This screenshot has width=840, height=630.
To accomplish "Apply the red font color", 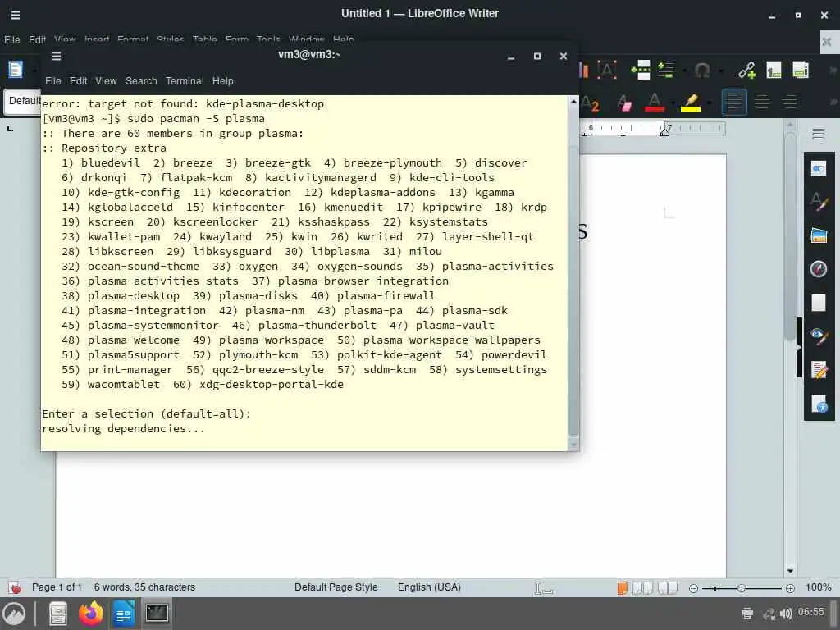I will (654, 103).
